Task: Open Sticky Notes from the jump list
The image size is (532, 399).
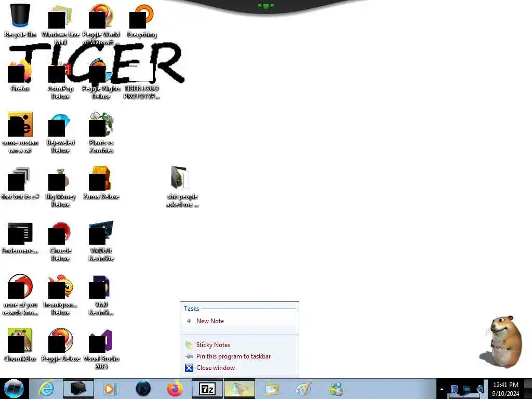Action: (239, 345)
